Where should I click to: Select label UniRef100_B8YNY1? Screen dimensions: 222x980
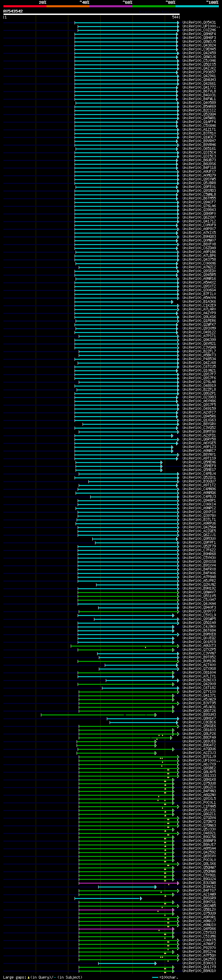click(199, 455)
